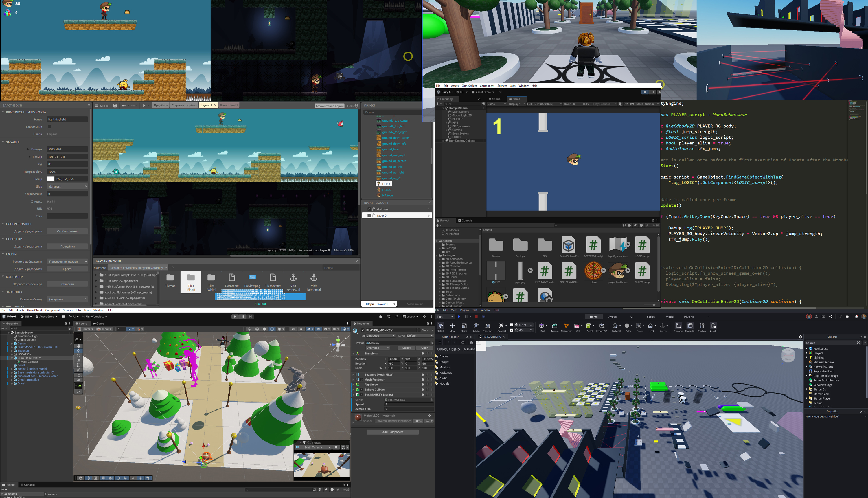Viewport: 868px width, 498px height.
Task: Open the Tag Untagged dropdown in Inspector
Action: point(380,336)
